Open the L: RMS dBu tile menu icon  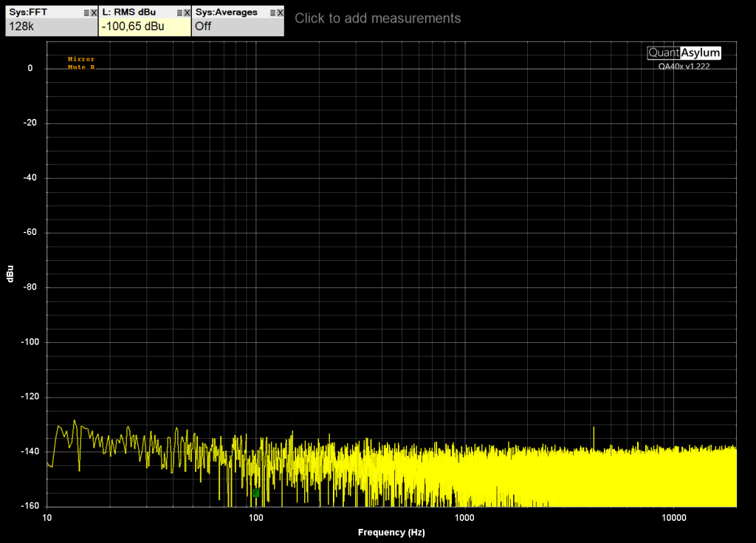(x=179, y=13)
